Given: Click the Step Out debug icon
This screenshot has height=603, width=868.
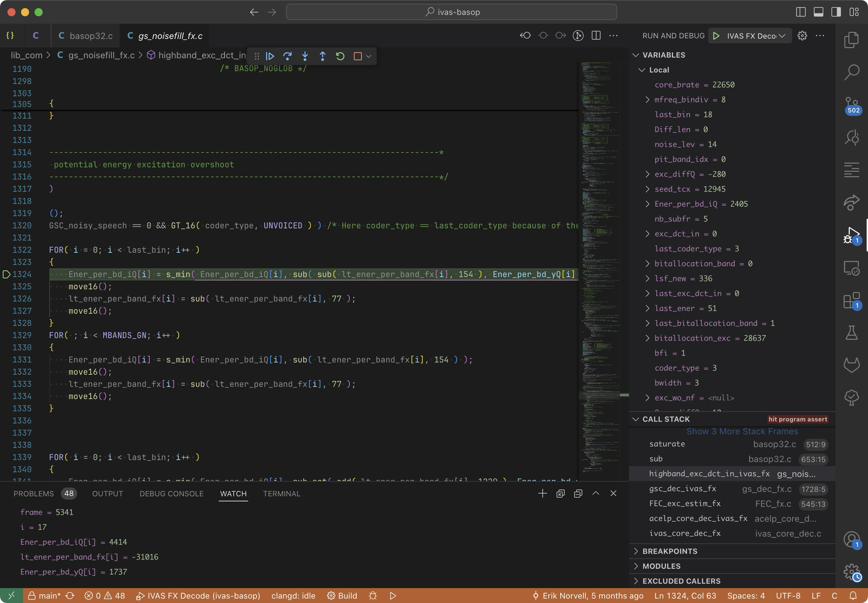Looking at the screenshot, I should [x=322, y=56].
